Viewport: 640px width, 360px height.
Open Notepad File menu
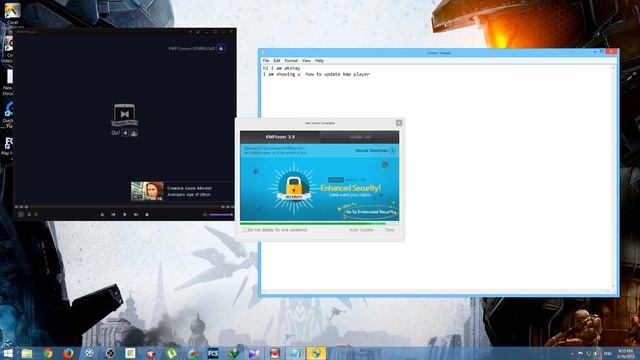click(x=266, y=60)
